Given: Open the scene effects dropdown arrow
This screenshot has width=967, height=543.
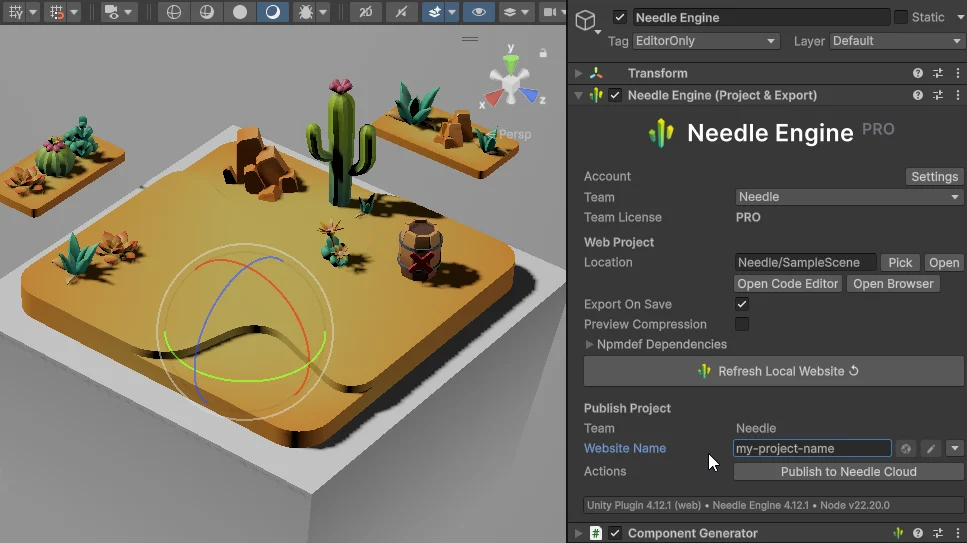Looking at the screenshot, I should point(452,12).
